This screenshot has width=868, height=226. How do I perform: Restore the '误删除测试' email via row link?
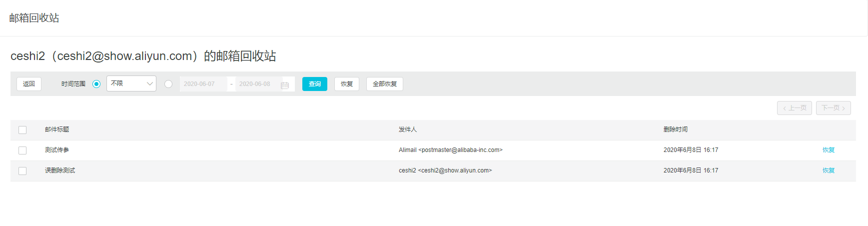(x=829, y=170)
